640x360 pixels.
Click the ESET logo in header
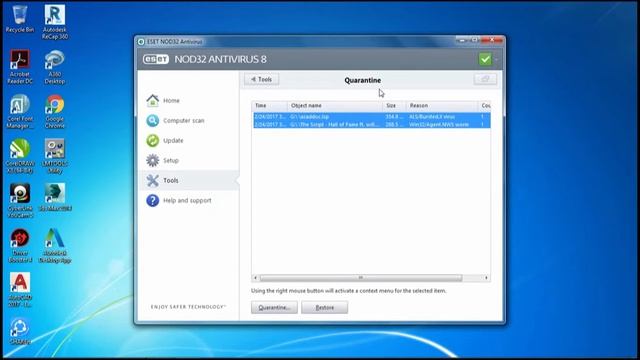[156, 59]
